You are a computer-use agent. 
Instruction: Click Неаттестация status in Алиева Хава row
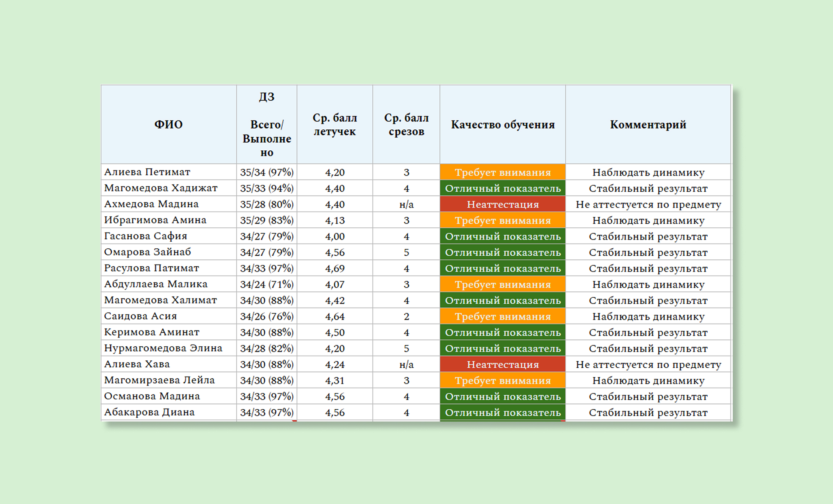point(503,364)
